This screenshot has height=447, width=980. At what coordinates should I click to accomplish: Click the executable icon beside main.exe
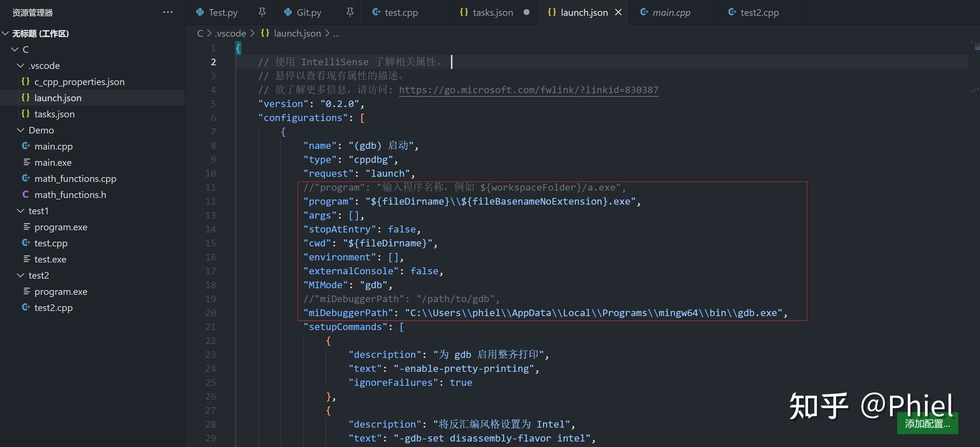(26, 162)
